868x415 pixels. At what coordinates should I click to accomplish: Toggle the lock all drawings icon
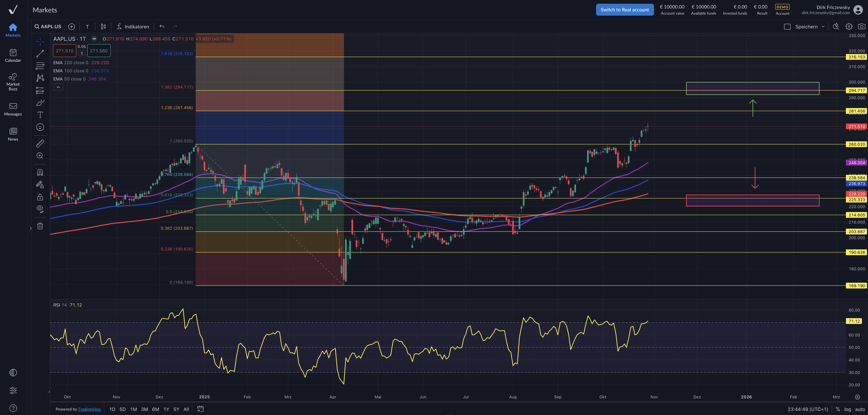point(40,197)
